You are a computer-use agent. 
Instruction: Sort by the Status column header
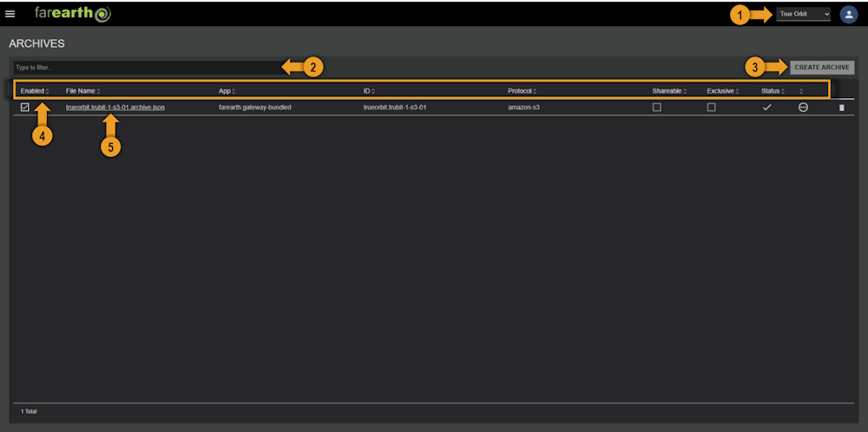coord(773,91)
